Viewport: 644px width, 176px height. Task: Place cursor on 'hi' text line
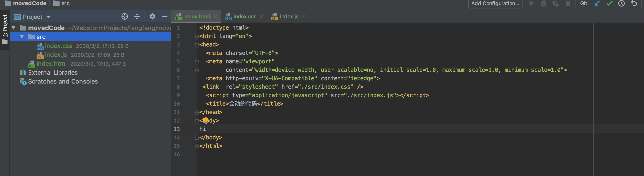[202, 129]
